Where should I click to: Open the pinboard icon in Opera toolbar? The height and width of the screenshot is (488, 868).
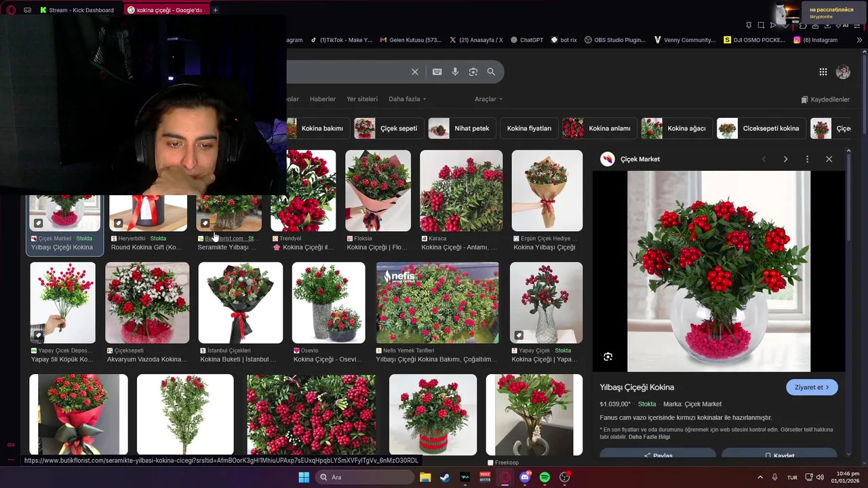(x=749, y=25)
